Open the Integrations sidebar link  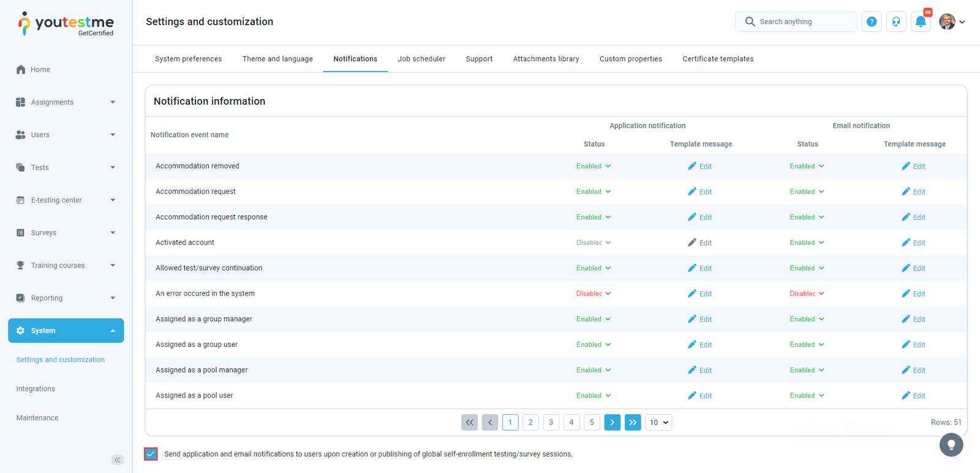click(x=36, y=389)
